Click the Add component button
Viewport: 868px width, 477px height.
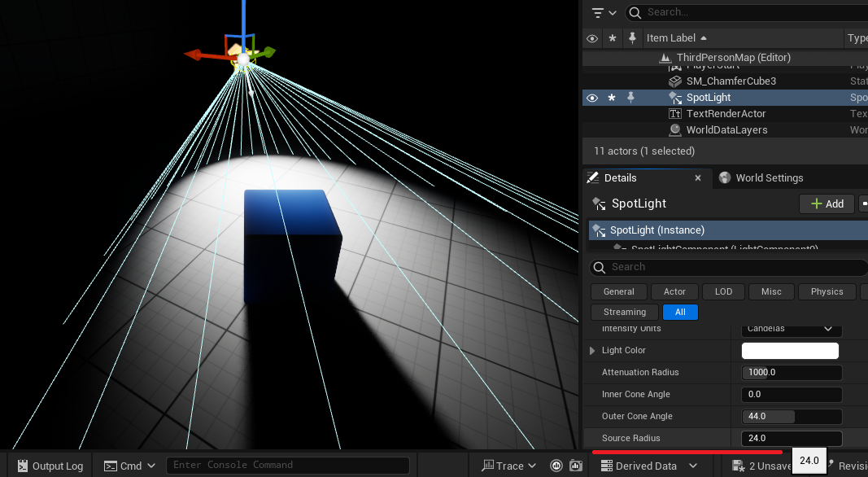pyautogui.click(x=827, y=203)
